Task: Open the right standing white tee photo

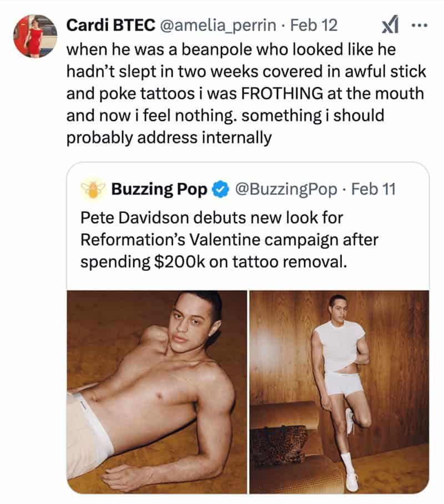Action: coord(339,391)
